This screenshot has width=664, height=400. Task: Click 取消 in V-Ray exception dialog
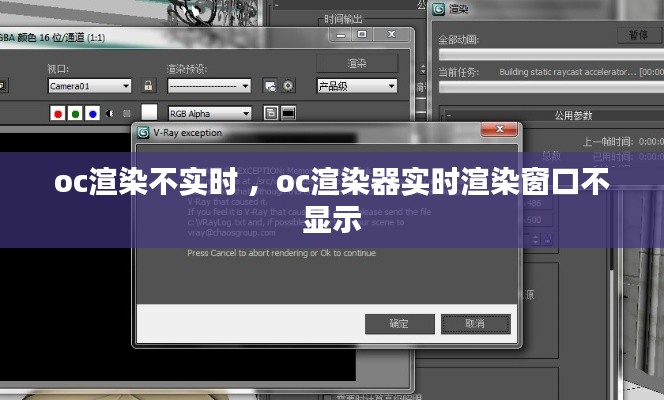tap(476, 324)
